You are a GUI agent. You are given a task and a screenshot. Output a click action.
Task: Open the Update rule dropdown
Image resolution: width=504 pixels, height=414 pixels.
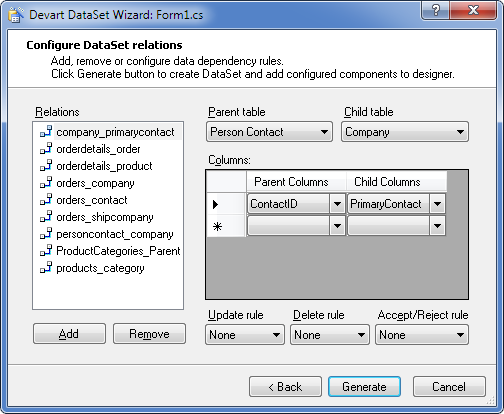click(x=245, y=335)
